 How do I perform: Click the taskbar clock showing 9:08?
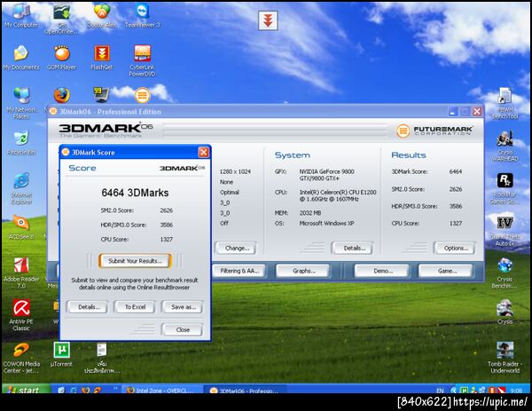pos(516,391)
